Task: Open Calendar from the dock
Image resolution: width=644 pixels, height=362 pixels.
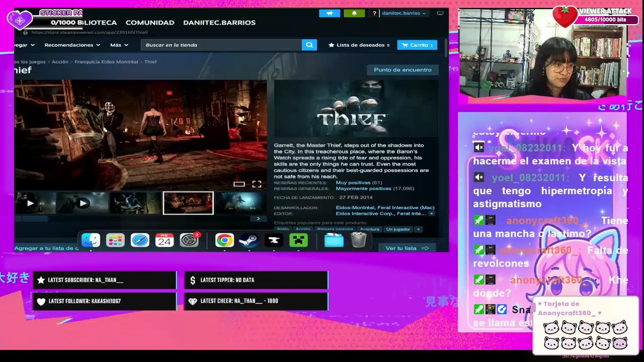Action: click(x=165, y=240)
